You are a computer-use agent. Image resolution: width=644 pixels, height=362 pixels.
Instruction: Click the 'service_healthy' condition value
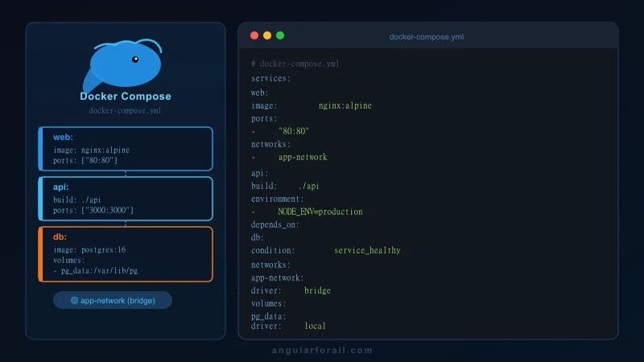(x=367, y=250)
